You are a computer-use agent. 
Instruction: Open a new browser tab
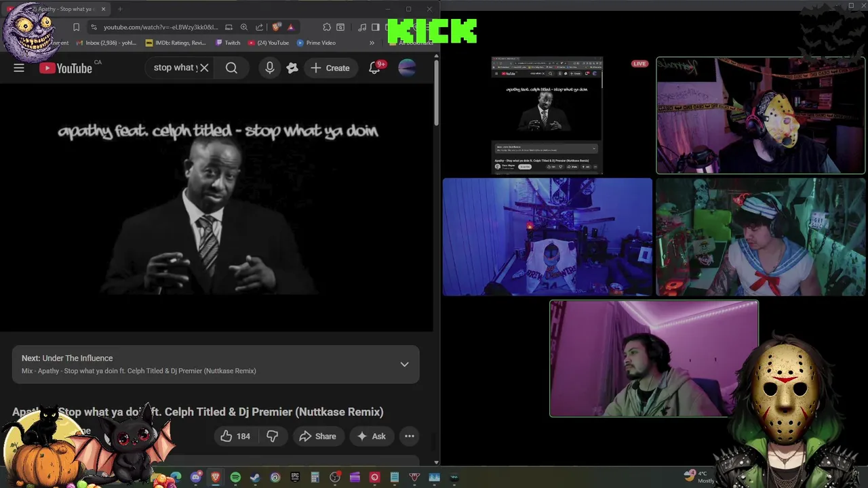(120, 9)
